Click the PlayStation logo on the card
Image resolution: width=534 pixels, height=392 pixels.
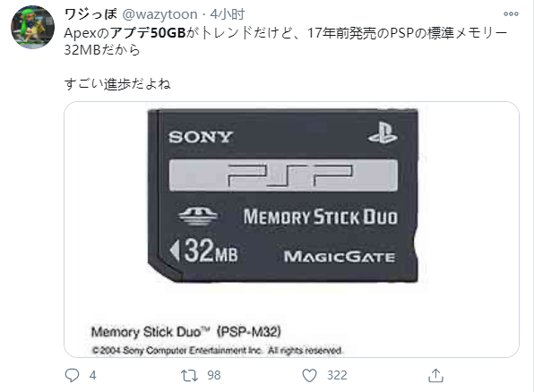(x=383, y=133)
